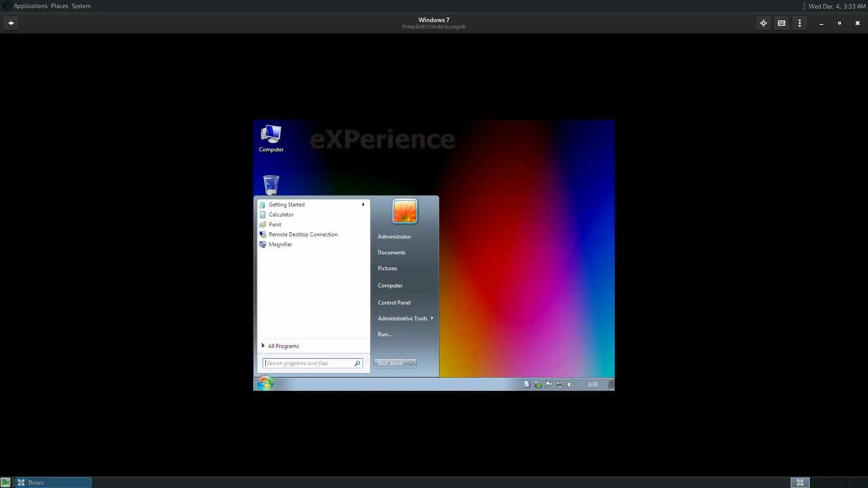Launch Calculator from the Start menu

click(281, 215)
